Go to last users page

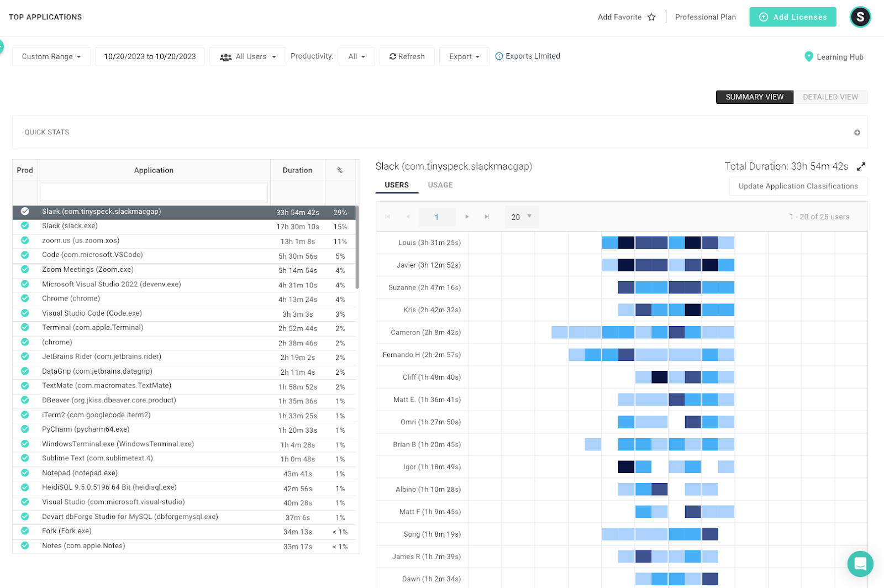point(487,217)
